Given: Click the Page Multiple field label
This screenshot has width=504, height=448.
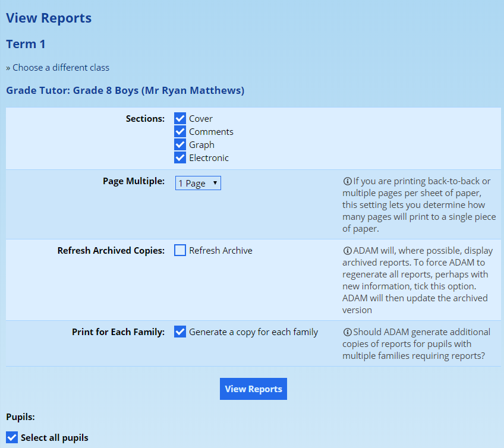Looking at the screenshot, I should tap(133, 181).
